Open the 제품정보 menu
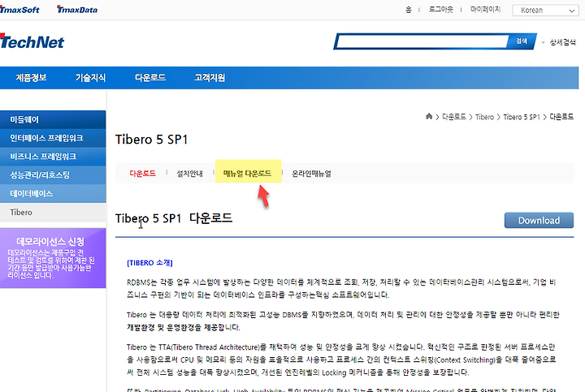Image resolution: width=585 pixels, height=392 pixels. click(31, 77)
